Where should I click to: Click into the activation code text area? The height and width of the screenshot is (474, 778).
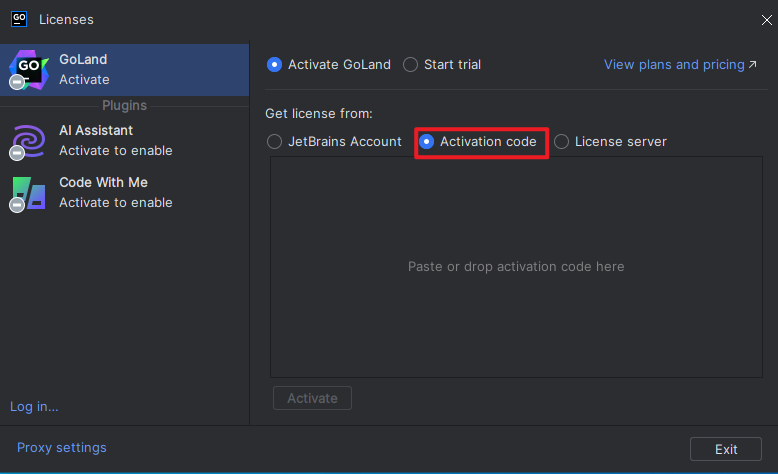tap(516, 267)
